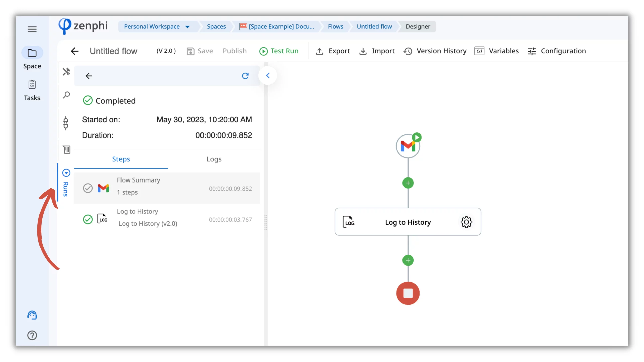Open the hamburger menu icon

pyautogui.click(x=32, y=29)
